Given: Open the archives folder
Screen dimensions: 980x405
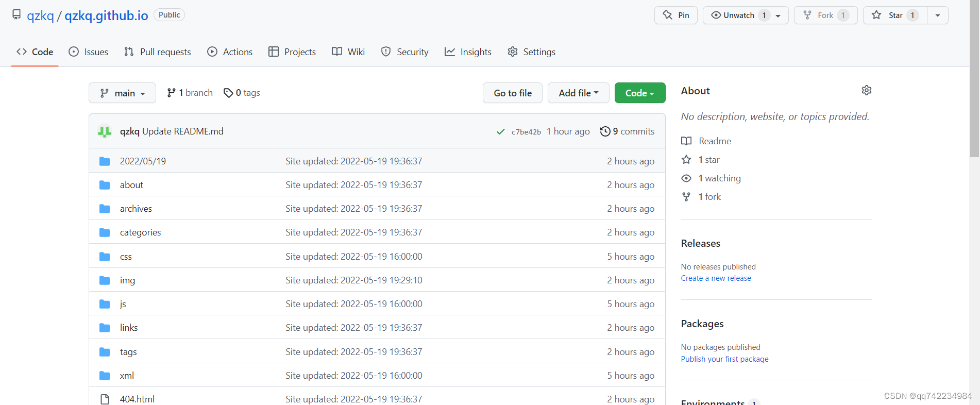Looking at the screenshot, I should 136,209.
